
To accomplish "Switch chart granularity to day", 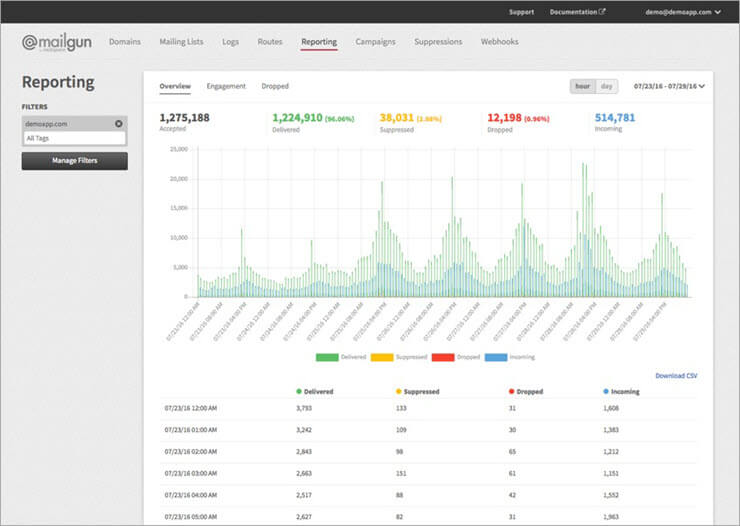I will coord(607,86).
